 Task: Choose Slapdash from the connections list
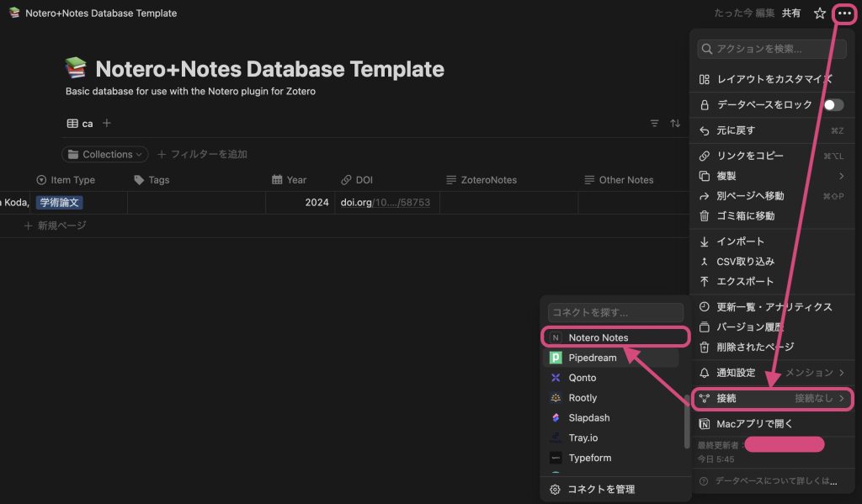[588, 418]
